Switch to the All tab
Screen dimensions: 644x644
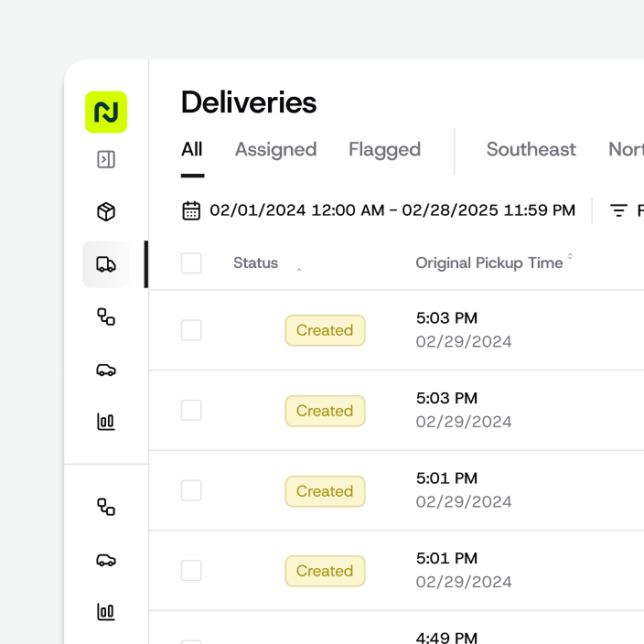(x=192, y=149)
